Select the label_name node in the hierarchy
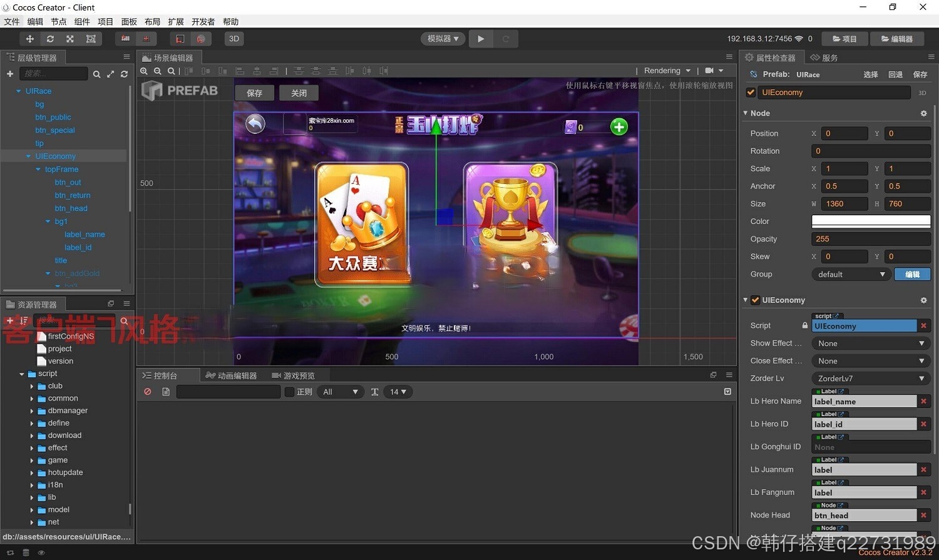The image size is (939, 560). 85,235
